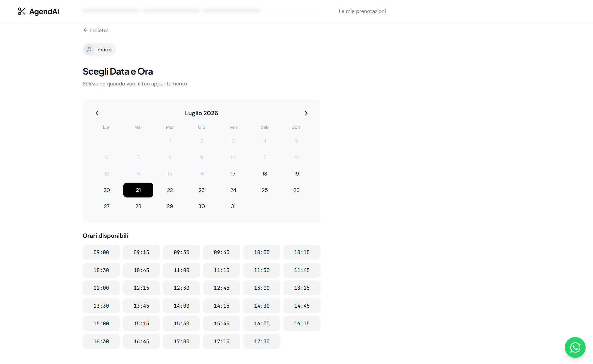Pick the 13:30 time slot
The height and width of the screenshot is (364, 593).
point(101,306)
